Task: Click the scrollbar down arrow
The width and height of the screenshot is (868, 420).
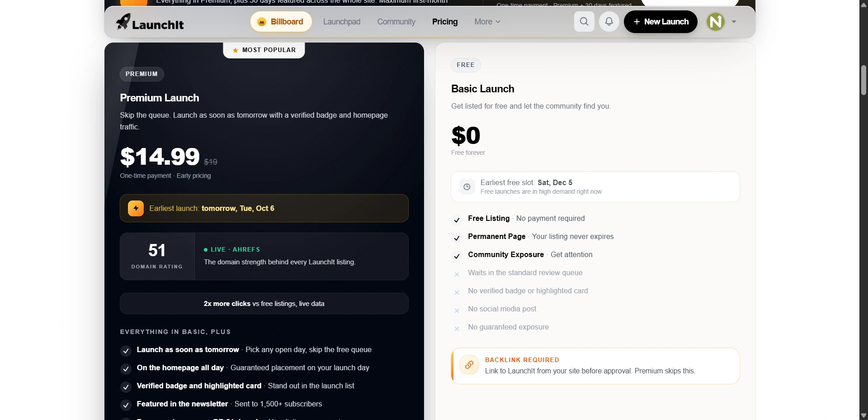Action: coord(863,415)
